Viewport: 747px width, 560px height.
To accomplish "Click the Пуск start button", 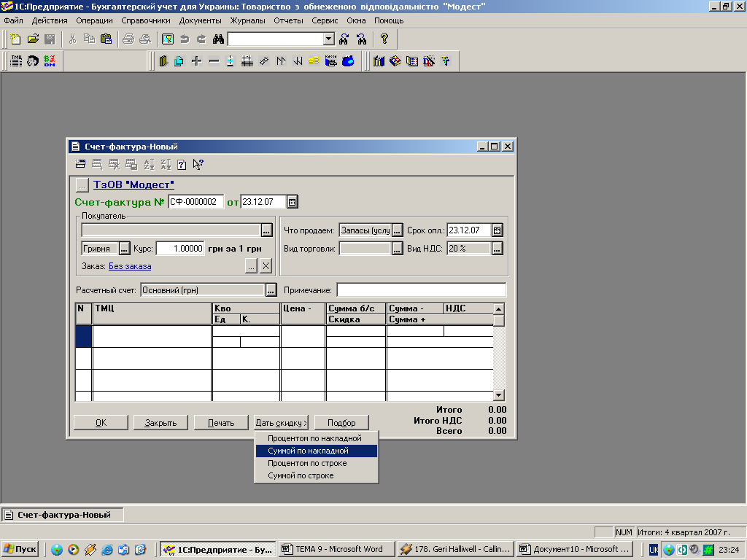I will point(20,549).
